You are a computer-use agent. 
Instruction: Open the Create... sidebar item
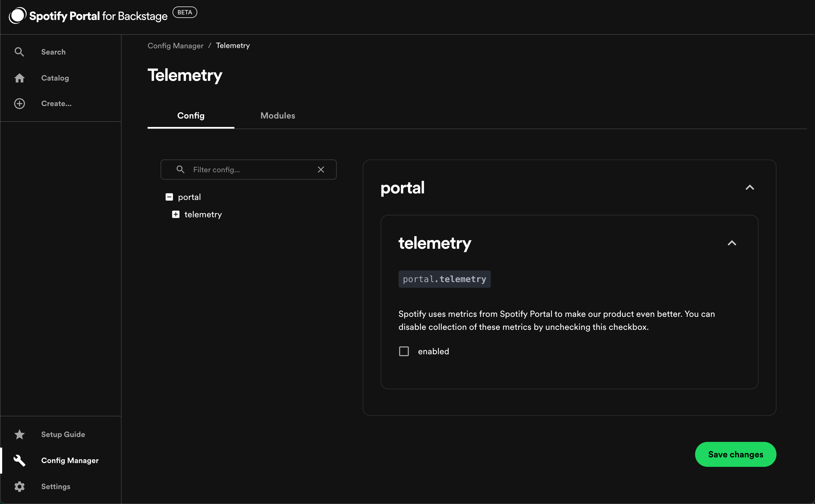coord(60,104)
